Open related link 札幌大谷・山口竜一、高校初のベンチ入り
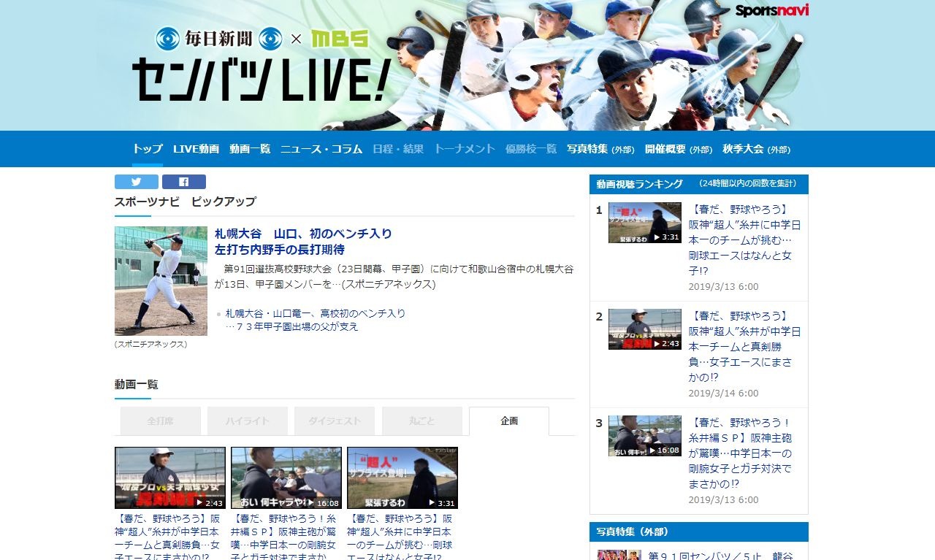 point(315,320)
